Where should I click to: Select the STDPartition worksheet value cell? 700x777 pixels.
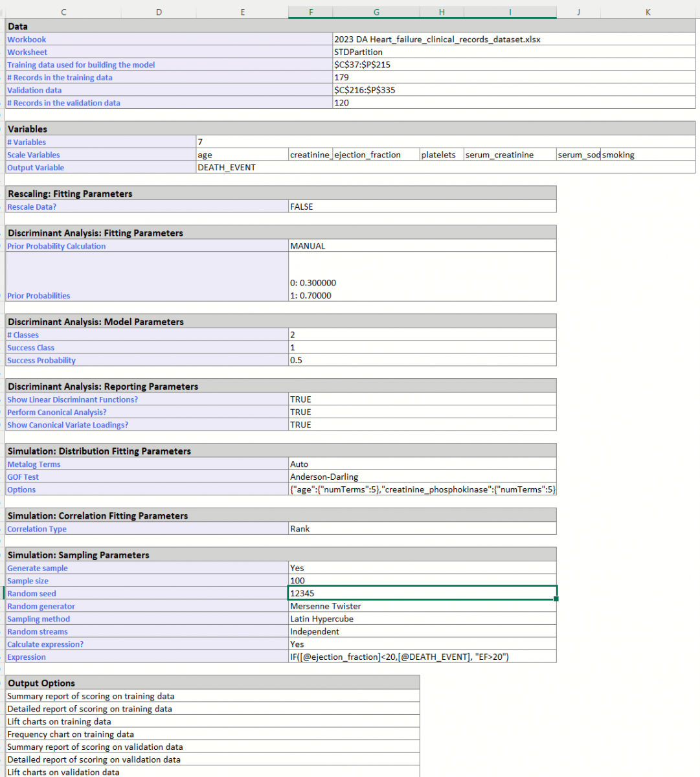click(x=358, y=52)
